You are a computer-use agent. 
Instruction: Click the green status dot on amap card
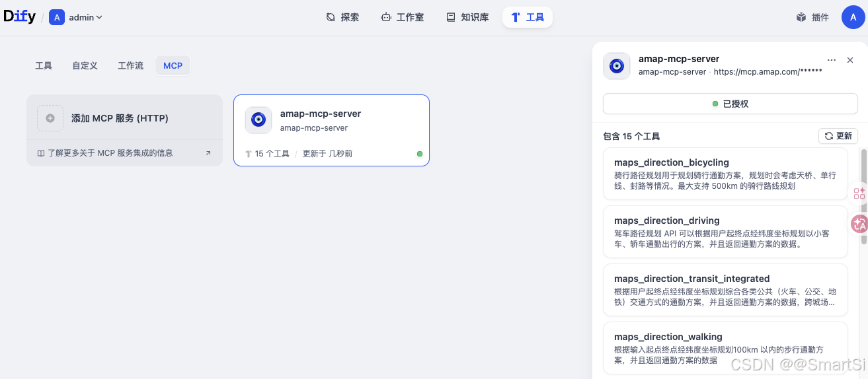click(x=420, y=154)
